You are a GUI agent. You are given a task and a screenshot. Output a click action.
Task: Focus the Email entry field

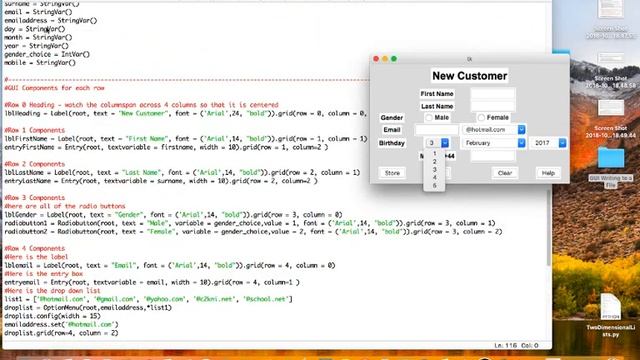tap(437, 130)
